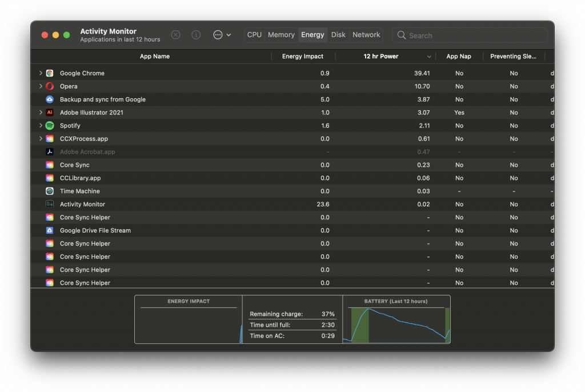Select the CCLibrary.app row name
This screenshot has width=585, height=392.
pos(80,178)
